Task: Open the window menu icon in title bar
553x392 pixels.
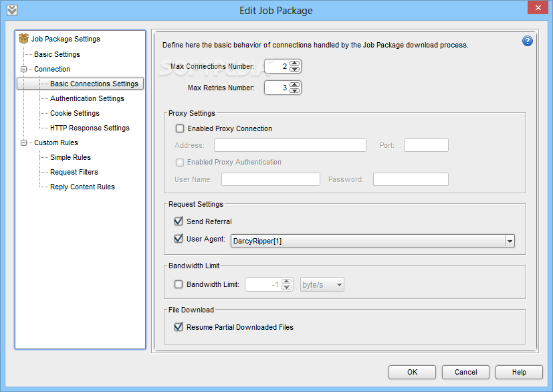Action: [12, 10]
